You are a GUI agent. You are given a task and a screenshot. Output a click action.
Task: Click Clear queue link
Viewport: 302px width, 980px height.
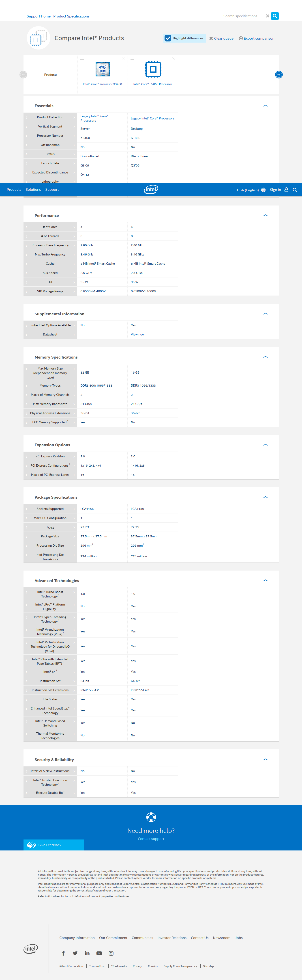tap(221, 38)
